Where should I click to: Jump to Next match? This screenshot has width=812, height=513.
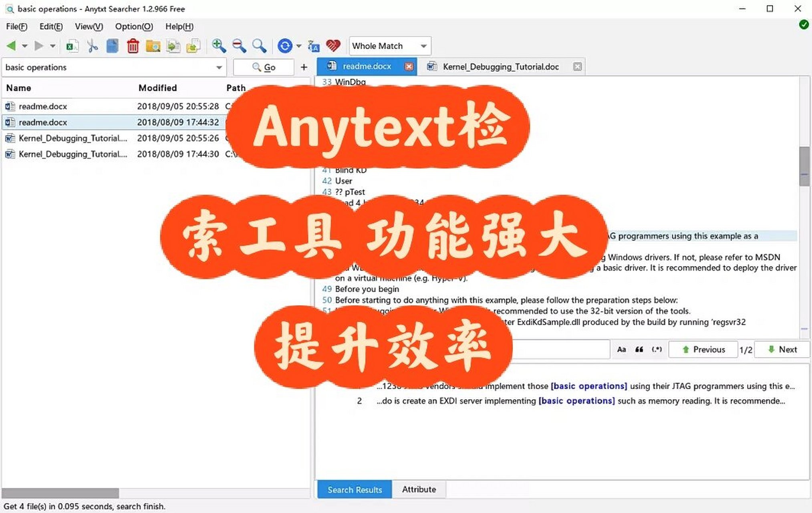[782, 349]
